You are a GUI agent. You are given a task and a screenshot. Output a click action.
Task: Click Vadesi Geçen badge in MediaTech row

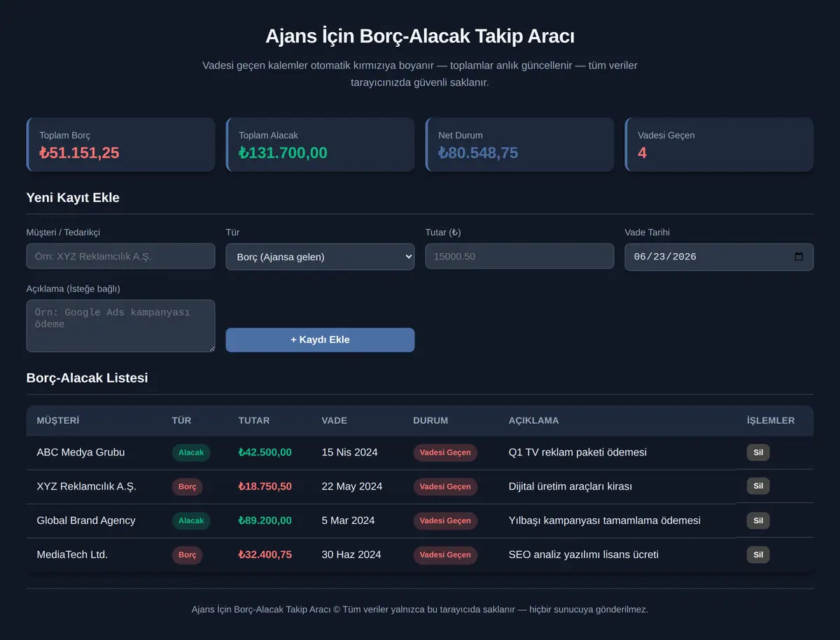(x=445, y=555)
